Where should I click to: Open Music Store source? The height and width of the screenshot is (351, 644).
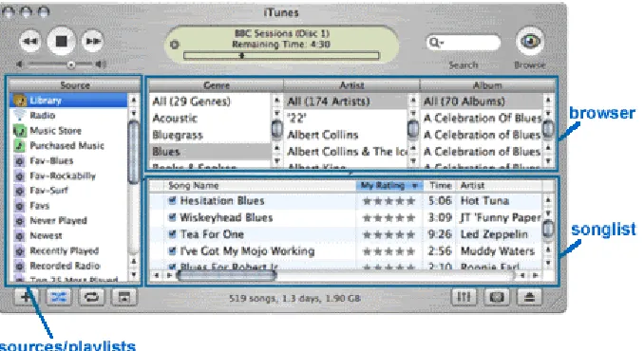pos(68,130)
